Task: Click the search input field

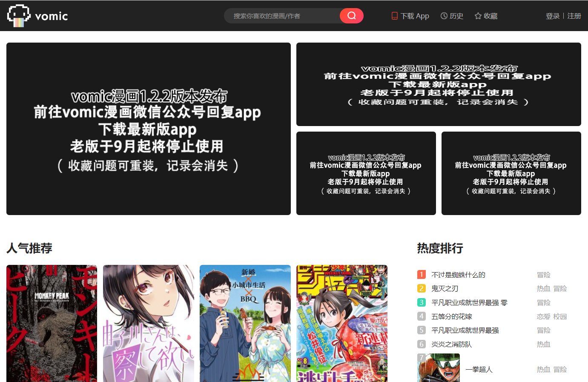Action: (281, 15)
